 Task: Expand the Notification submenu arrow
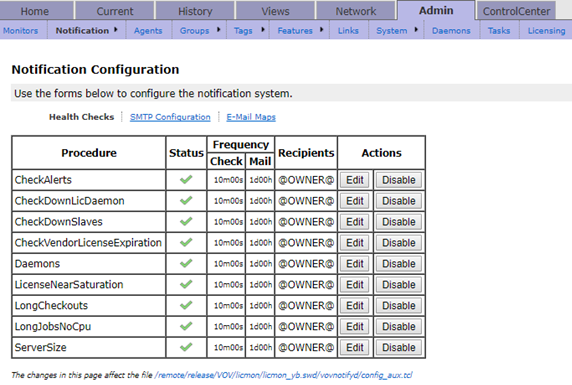coord(116,30)
